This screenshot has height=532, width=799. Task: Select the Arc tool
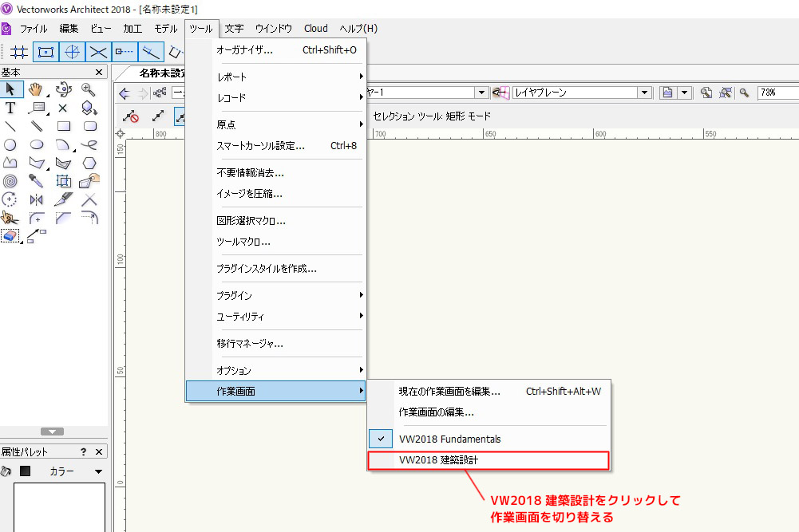[63, 144]
